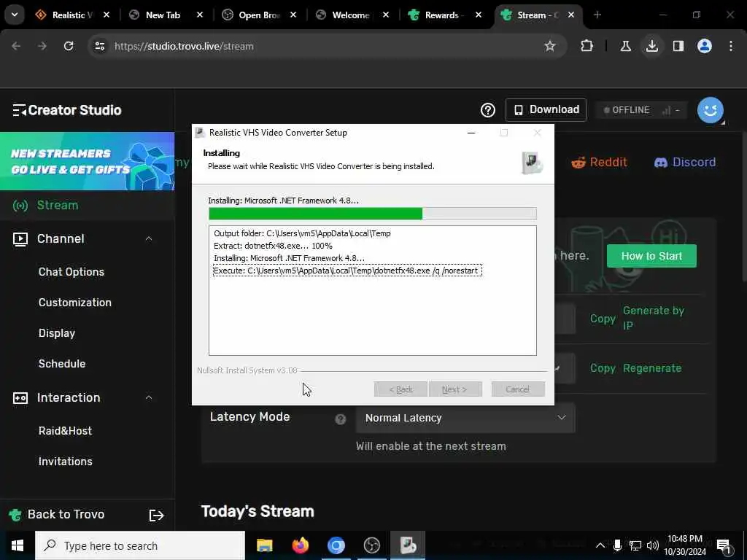The height and width of the screenshot is (560, 747).
Task: Click the Stream broadcast icon in sidebar
Action: pyautogui.click(x=20, y=206)
